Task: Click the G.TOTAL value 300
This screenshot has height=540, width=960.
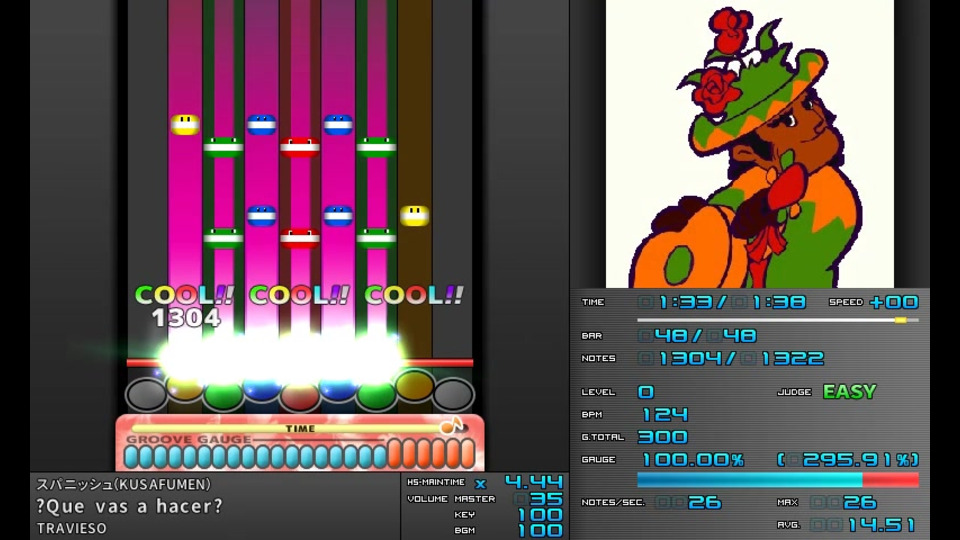Action: 663,437
